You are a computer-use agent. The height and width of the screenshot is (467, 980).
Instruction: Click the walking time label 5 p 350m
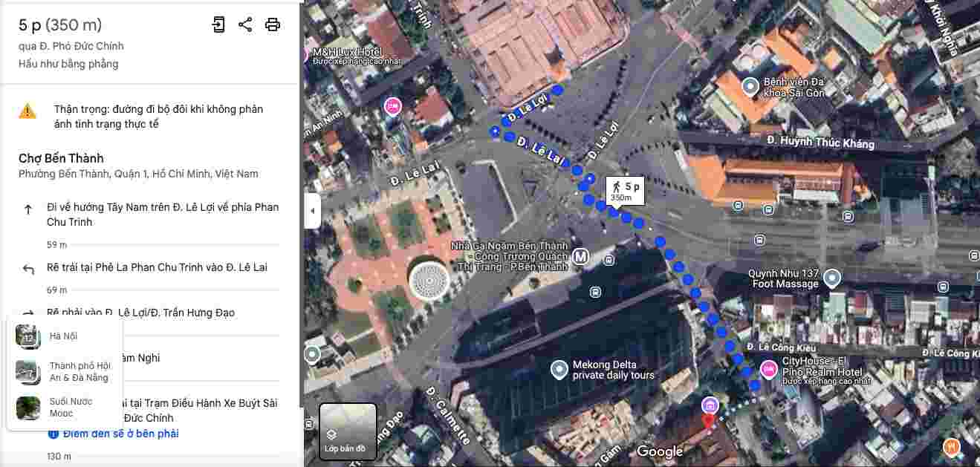(x=625, y=191)
